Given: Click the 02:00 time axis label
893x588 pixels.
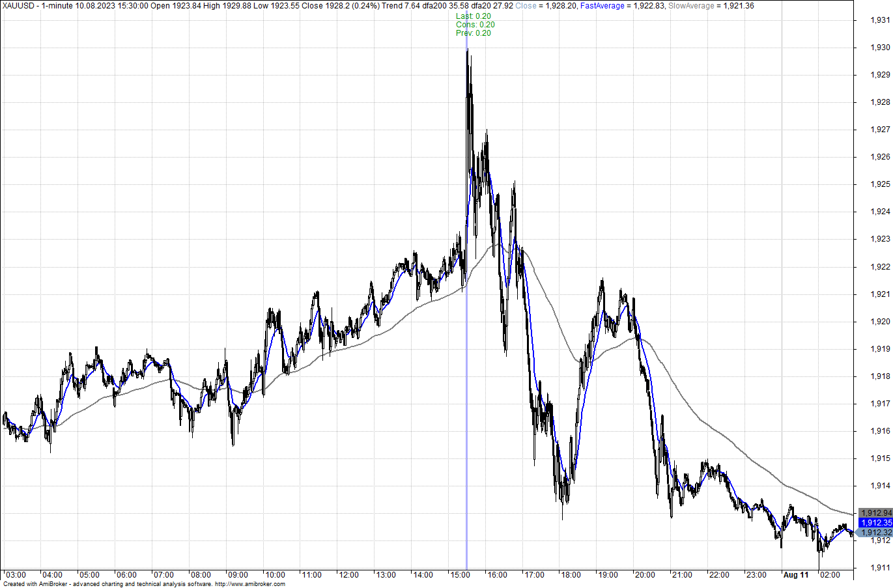Looking at the screenshot, I should coord(830,575).
